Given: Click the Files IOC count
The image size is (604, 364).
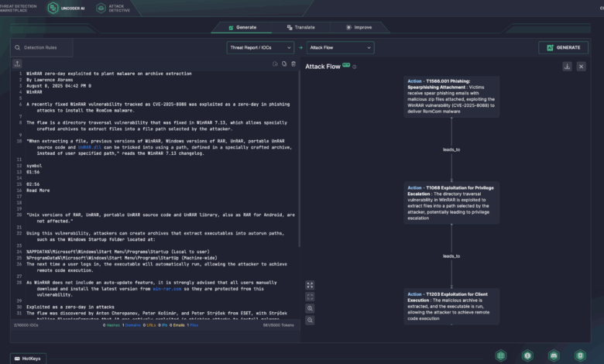Looking at the screenshot, I should coord(193,325).
